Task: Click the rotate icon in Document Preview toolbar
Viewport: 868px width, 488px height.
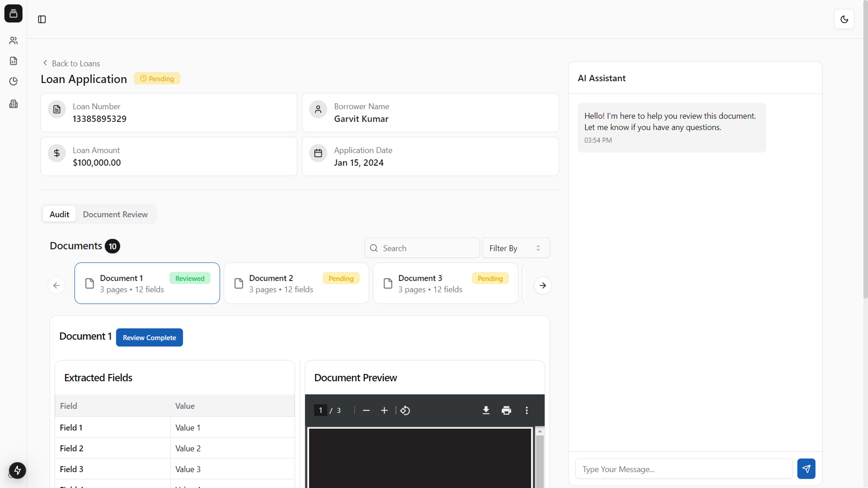Action: [405, 410]
